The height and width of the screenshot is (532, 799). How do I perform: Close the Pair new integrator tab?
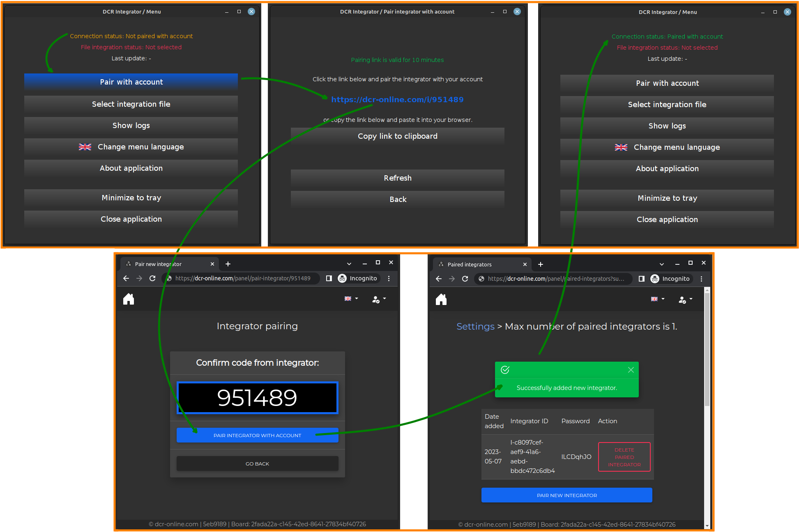[x=212, y=264]
